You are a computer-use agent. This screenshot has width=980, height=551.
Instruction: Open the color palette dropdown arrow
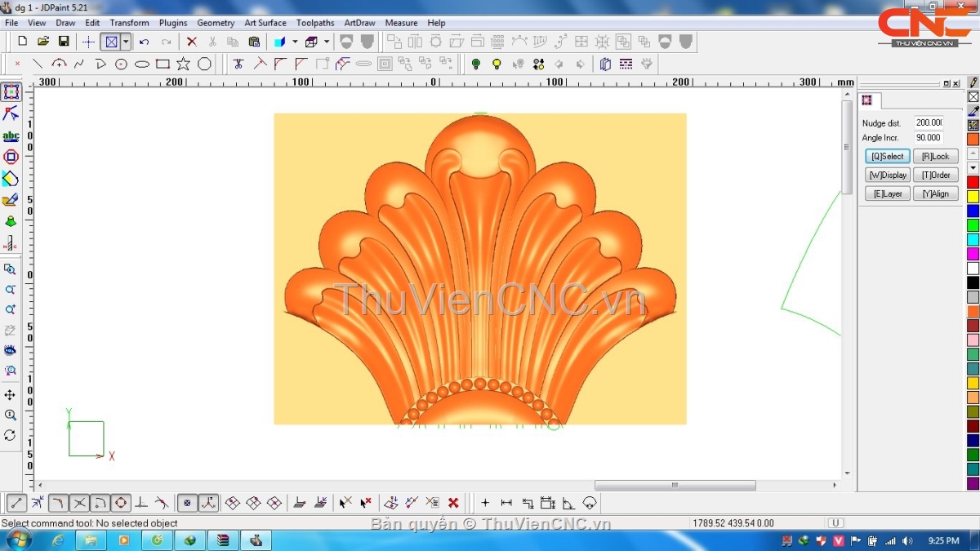pyautogui.click(x=973, y=167)
